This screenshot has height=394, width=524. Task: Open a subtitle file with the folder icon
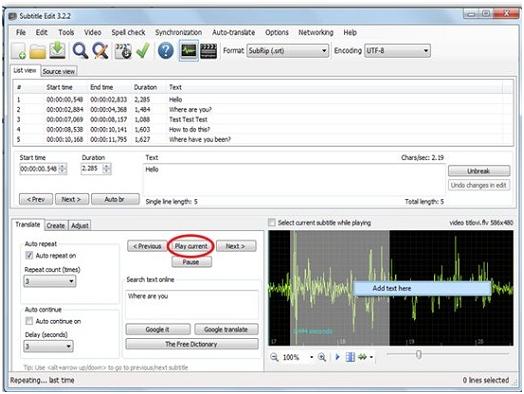click(x=37, y=51)
